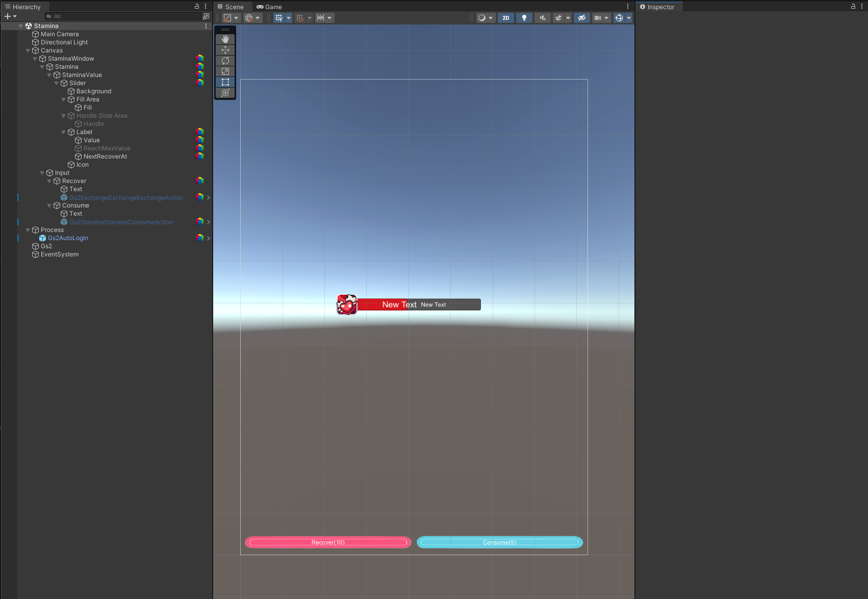Open create object dropdown arrow
Image resolution: width=868 pixels, height=599 pixels.
tap(15, 16)
